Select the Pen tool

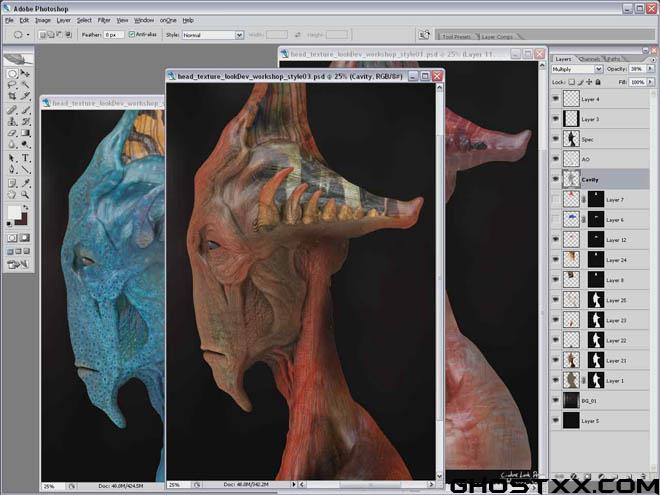tap(12, 170)
